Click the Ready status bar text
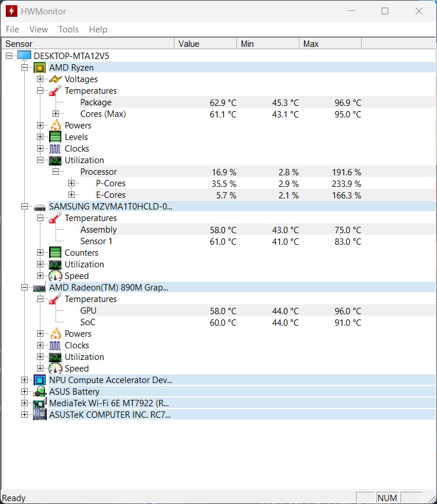The image size is (437, 504). coord(14,498)
